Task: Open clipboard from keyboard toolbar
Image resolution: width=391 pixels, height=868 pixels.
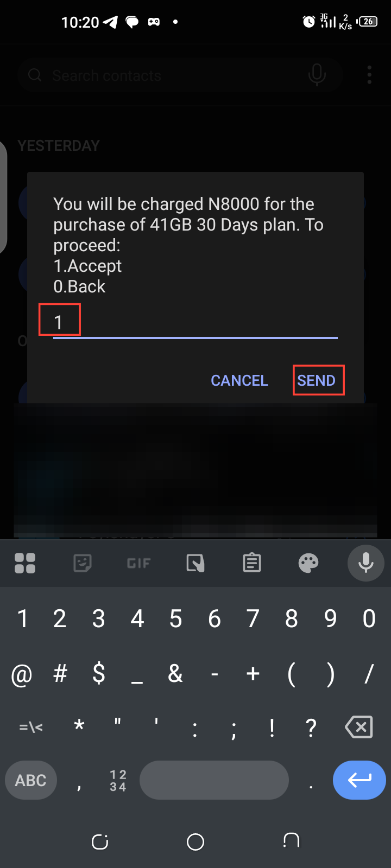Action: (252, 563)
